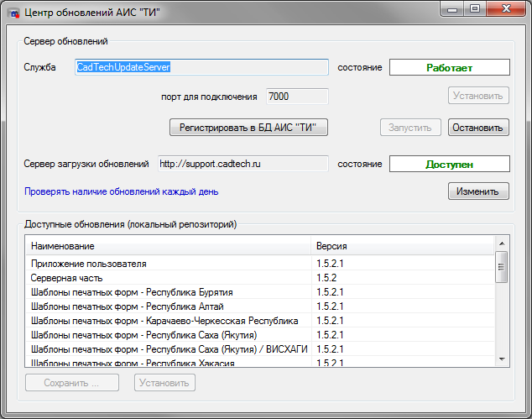Focus the Служба CadTechUpdateServer text field
The image size is (532, 419).
pyautogui.click(x=201, y=67)
